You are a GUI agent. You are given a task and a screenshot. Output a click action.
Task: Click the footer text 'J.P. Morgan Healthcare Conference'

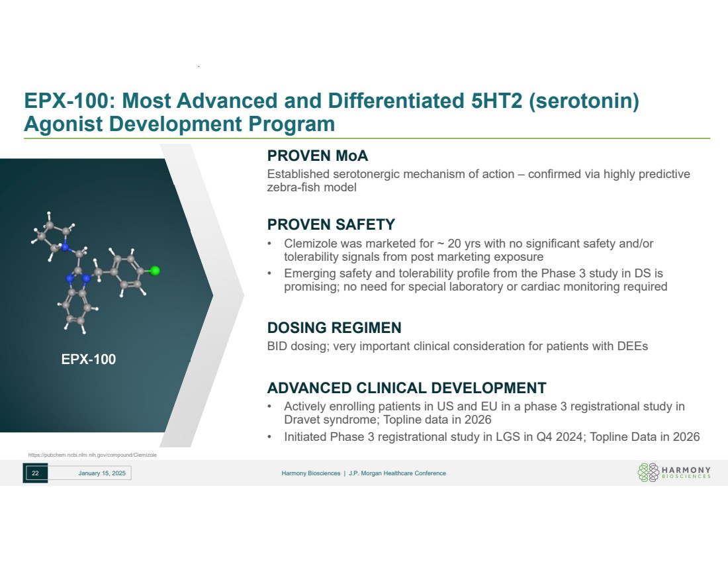click(x=398, y=473)
